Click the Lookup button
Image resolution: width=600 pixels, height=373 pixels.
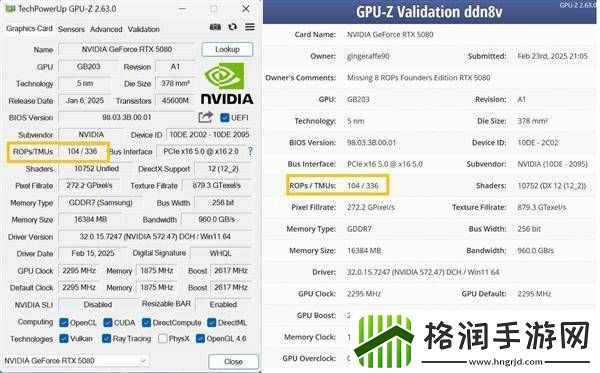click(x=227, y=49)
